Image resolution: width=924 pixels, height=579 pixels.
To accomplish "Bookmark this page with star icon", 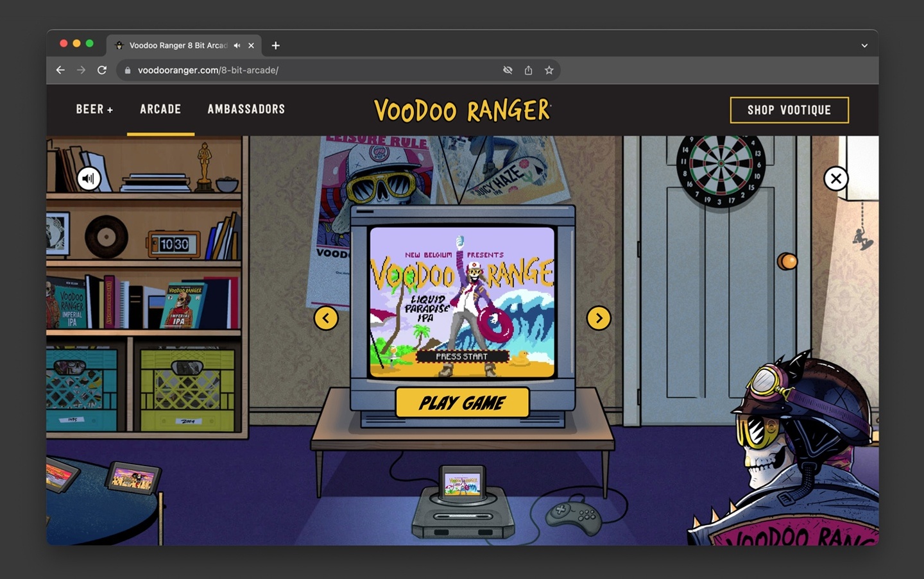I will click(549, 71).
